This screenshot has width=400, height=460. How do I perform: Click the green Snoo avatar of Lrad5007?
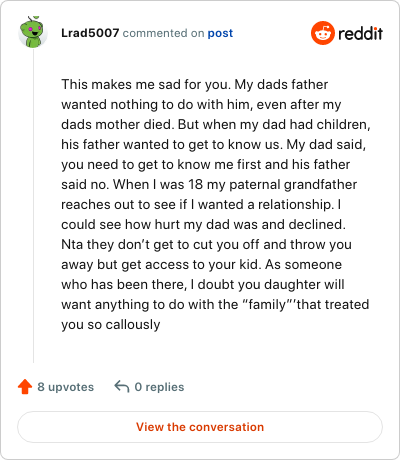33,32
